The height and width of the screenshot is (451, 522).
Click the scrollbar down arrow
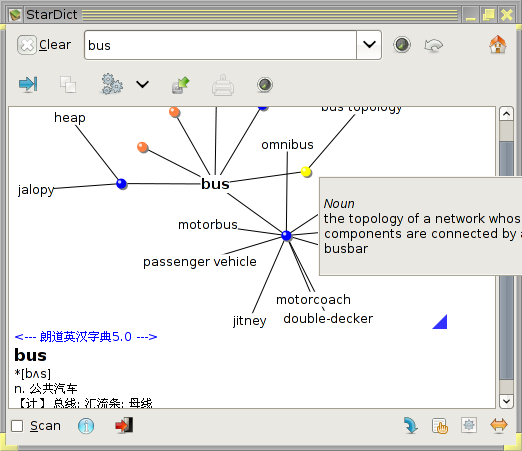point(506,401)
